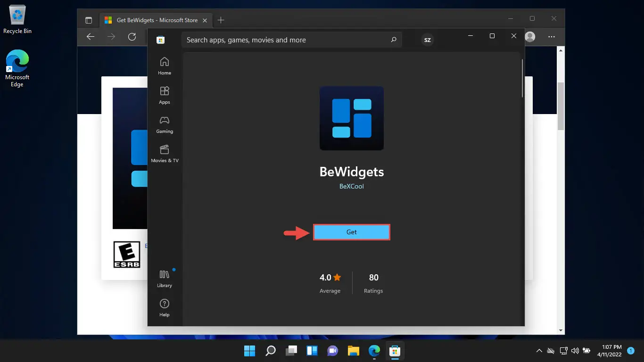Click the Edge page vertical scrollbar thumb

(x=561, y=106)
